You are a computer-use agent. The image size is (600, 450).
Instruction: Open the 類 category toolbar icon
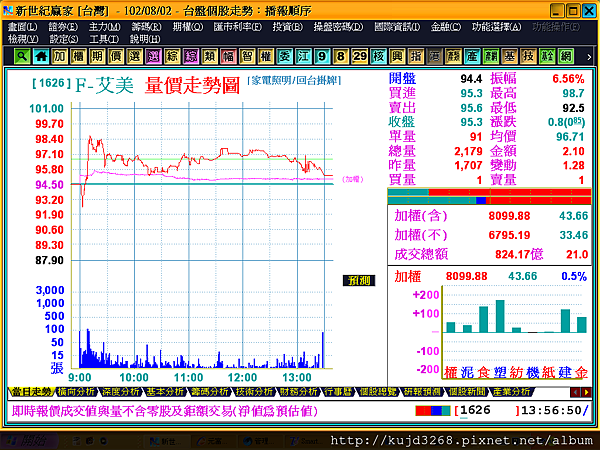point(209,57)
